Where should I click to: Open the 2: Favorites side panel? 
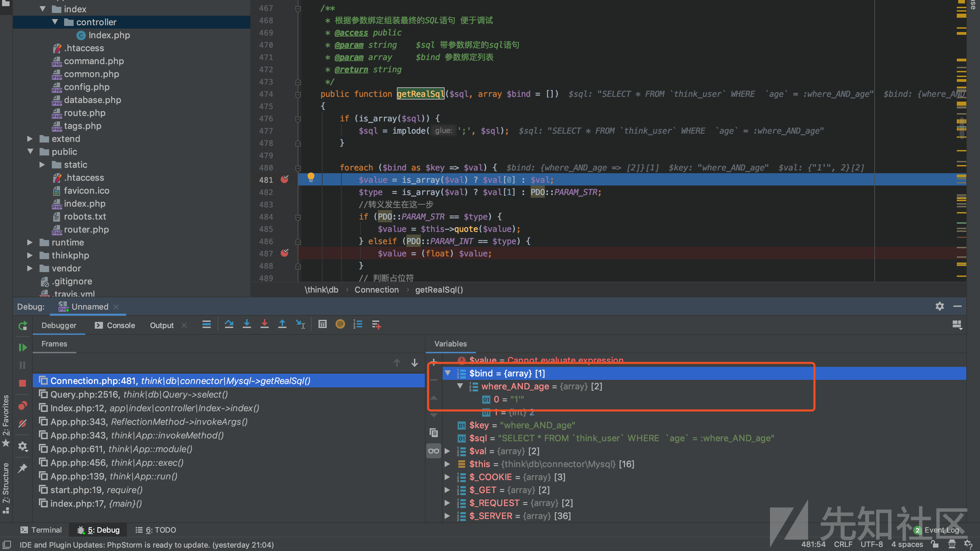[6, 421]
